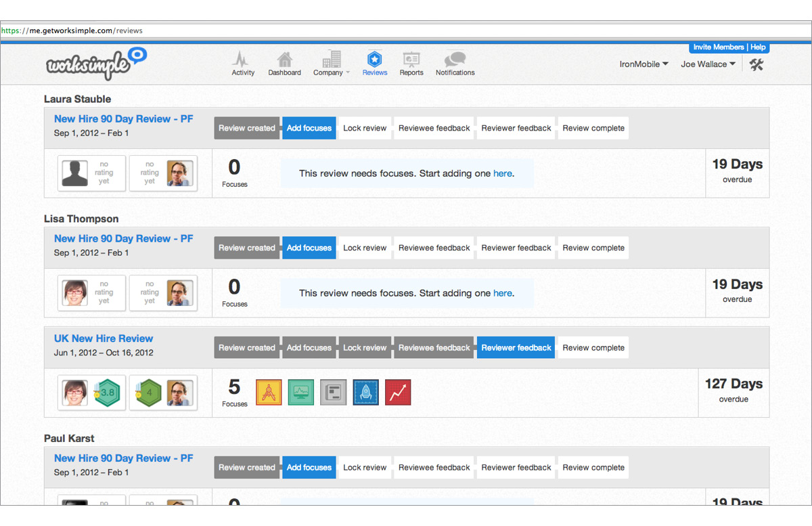
Task: Click the 3.8 rating hexagon badge
Action: tap(106, 392)
